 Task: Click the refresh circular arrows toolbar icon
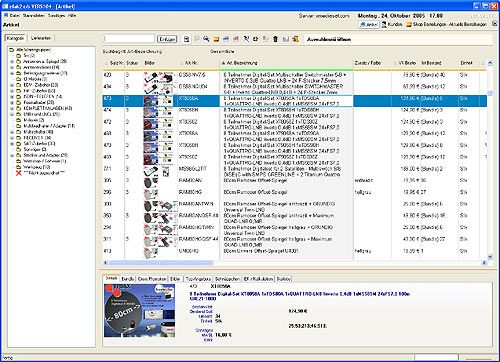(x=256, y=39)
